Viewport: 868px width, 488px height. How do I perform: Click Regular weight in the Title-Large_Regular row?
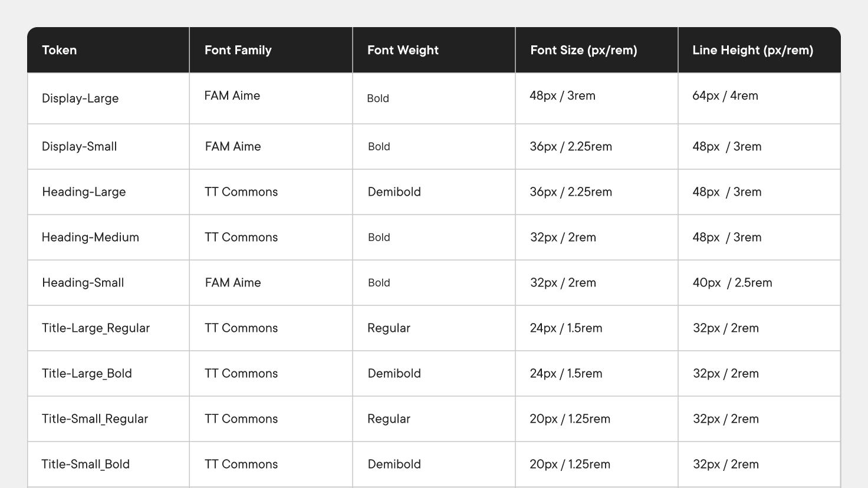click(389, 328)
